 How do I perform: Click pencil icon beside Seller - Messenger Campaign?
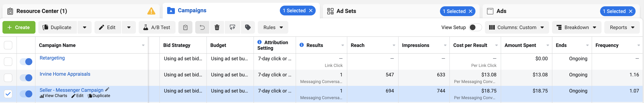coord(107,90)
